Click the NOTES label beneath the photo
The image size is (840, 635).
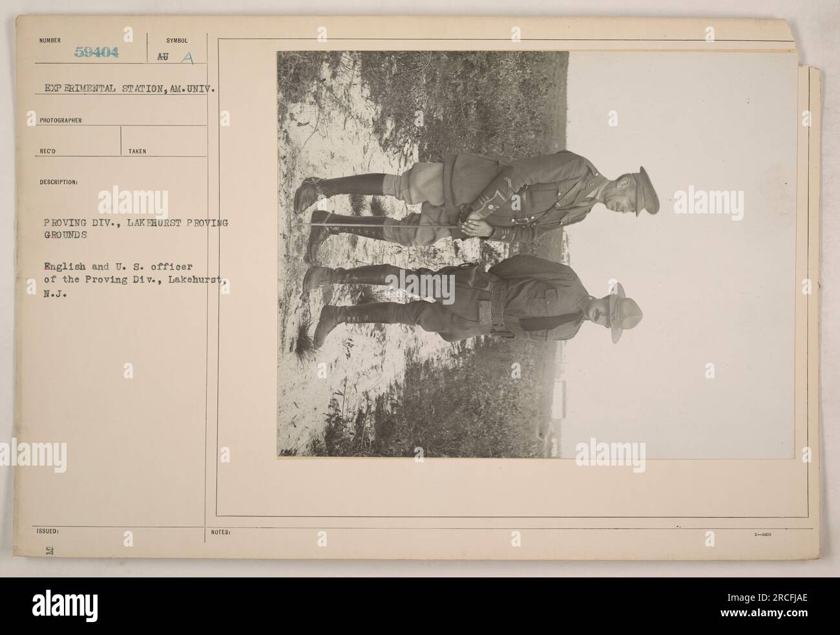(x=221, y=531)
